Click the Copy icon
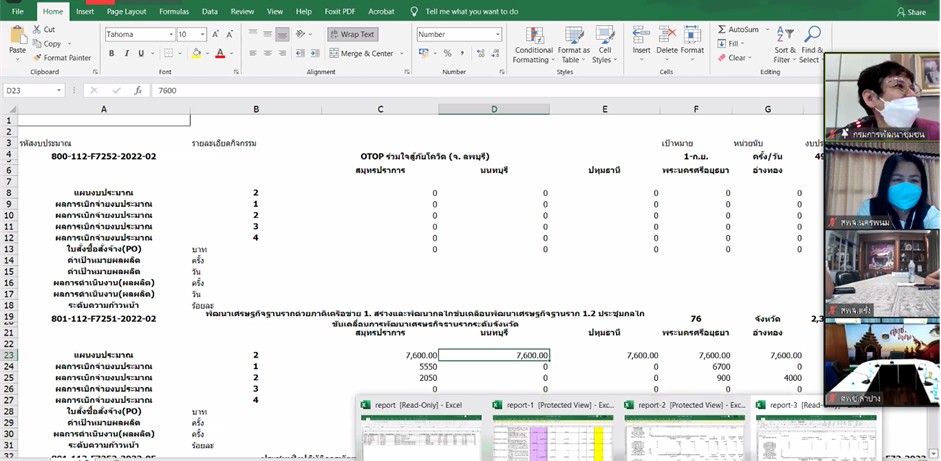This screenshot has height=461, width=941. 37,44
